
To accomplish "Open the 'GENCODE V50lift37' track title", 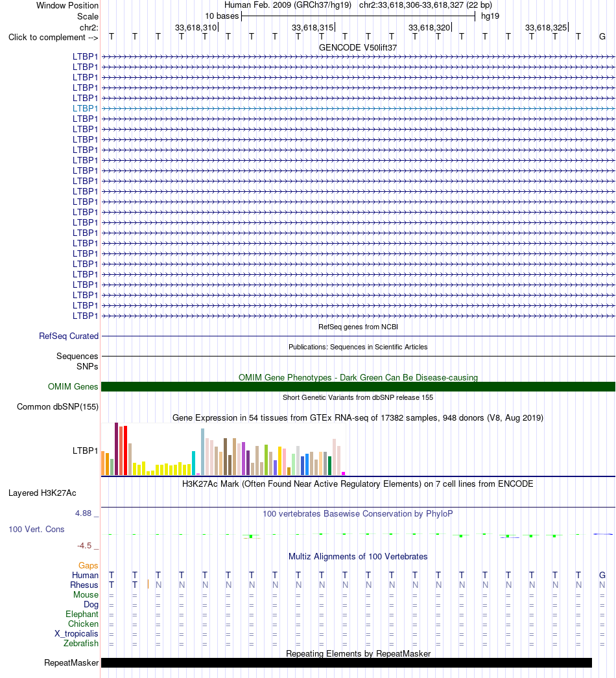I will point(358,47).
